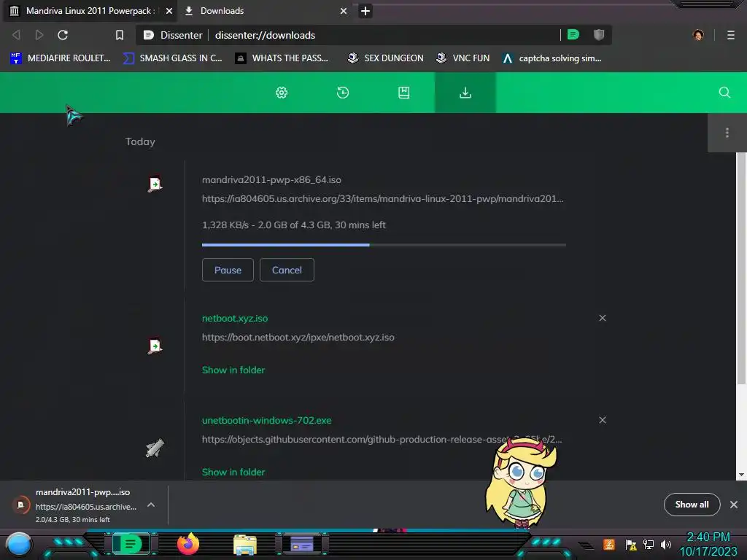Click the mandriva archive.org source URL
747x560 pixels.
pyautogui.click(x=382, y=198)
